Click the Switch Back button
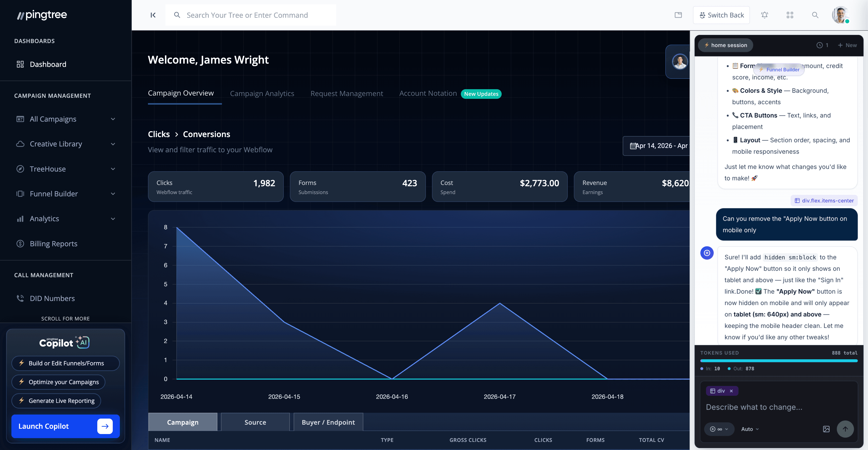868x450 pixels. pos(721,15)
